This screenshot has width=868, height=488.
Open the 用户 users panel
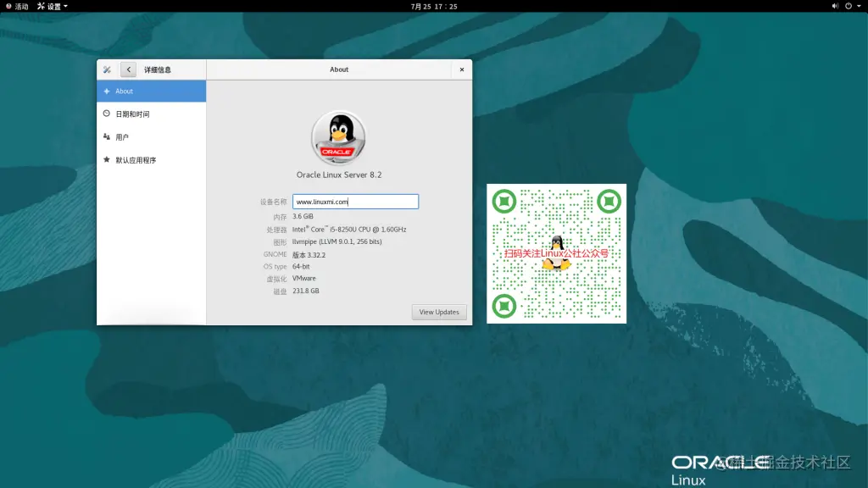[151, 137]
